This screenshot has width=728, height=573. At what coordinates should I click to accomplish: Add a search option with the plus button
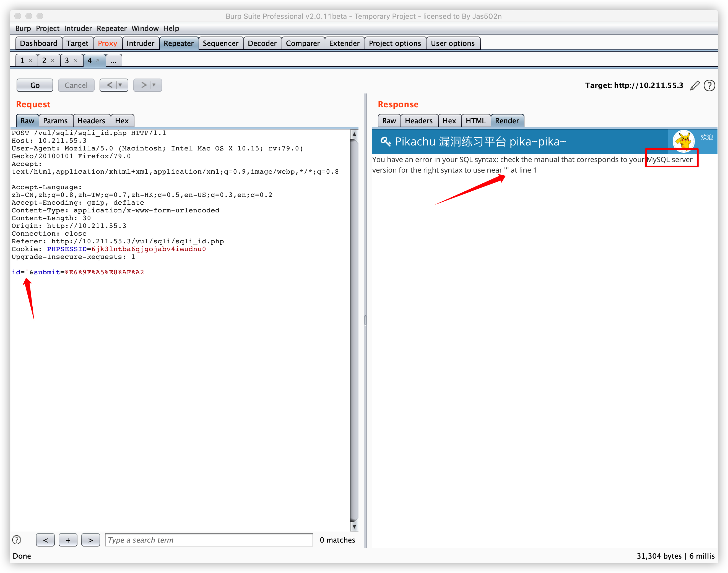tap(68, 540)
